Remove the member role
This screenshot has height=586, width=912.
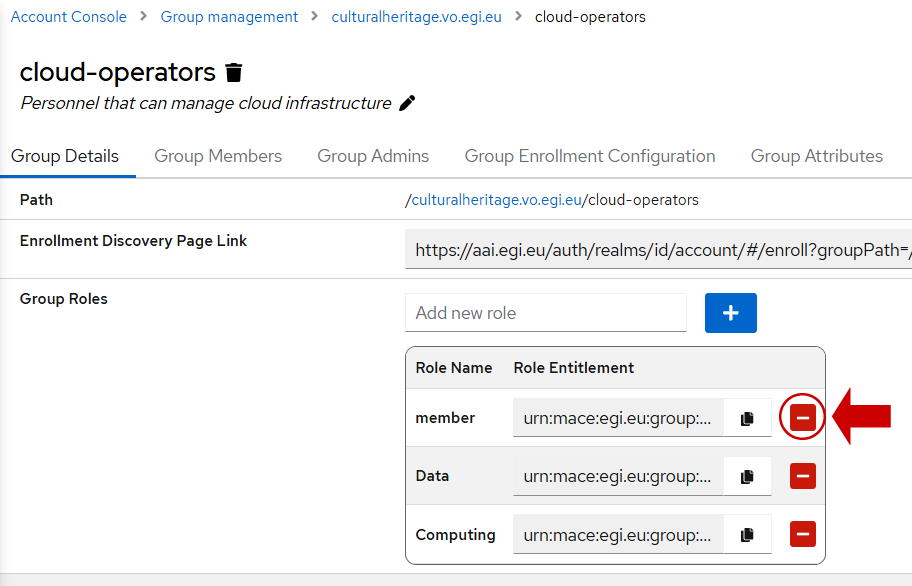(x=803, y=417)
